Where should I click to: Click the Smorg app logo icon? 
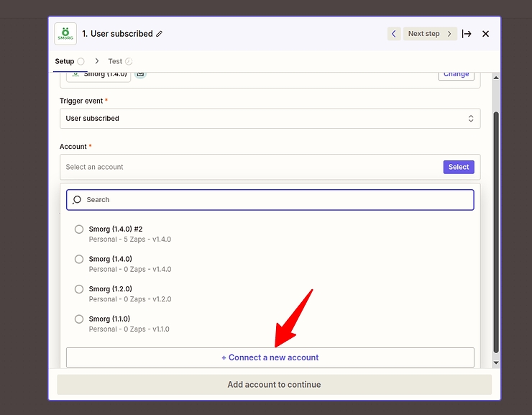pos(65,34)
